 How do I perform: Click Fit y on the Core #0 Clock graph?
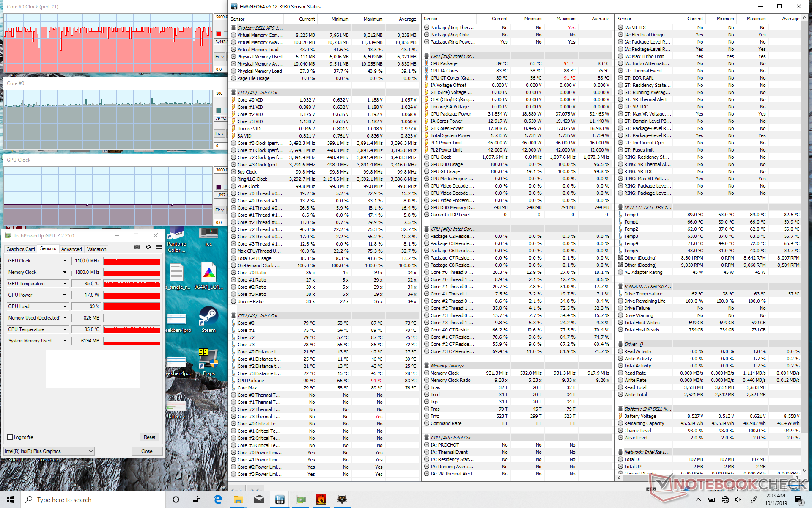pos(219,57)
